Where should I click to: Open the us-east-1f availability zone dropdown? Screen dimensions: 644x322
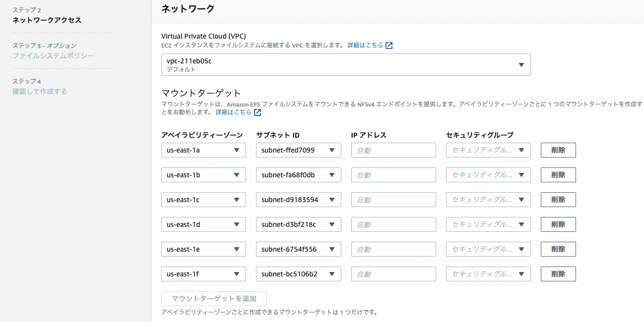pos(203,274)
